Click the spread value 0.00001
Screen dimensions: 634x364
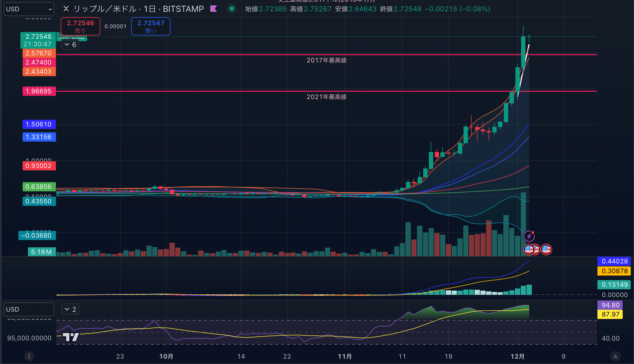[x=115, y=26]
